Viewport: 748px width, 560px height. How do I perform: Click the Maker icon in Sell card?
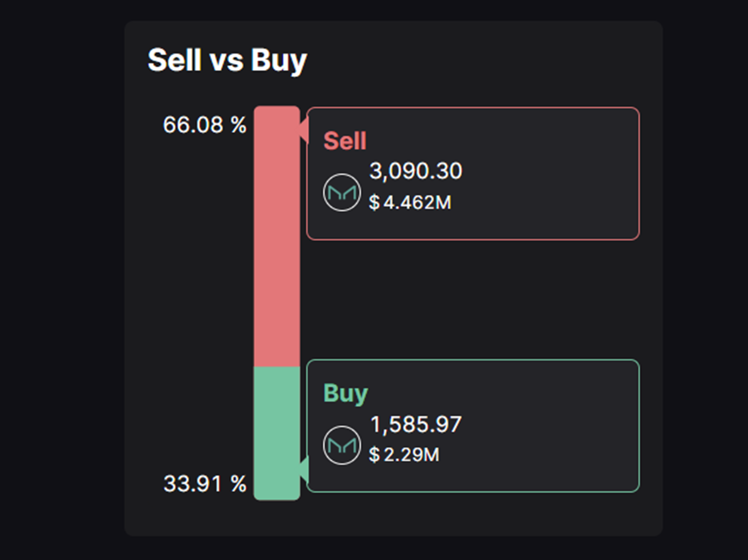click(x=342, y=193)
